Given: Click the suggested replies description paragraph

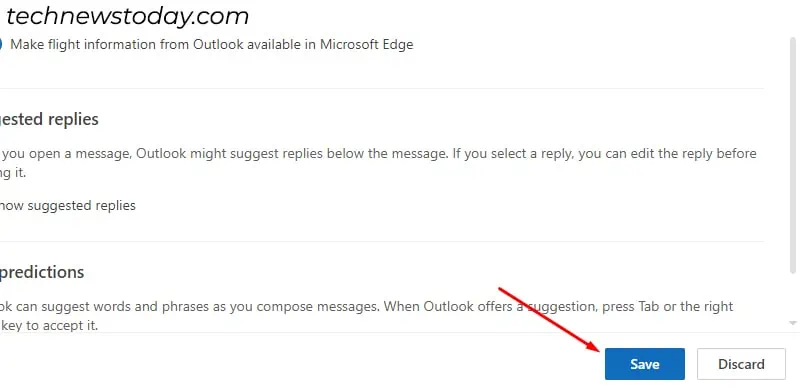Looking at the screenshot, I should click(x=378, y=163).
